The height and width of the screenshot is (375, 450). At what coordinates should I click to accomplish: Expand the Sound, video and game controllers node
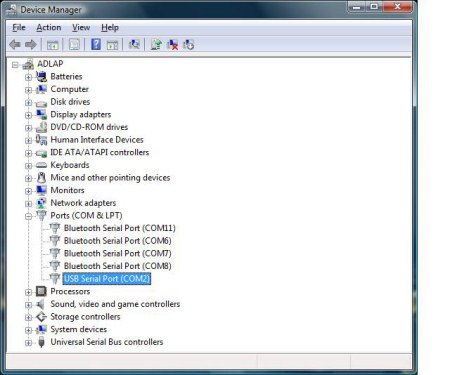coord(28,305)
